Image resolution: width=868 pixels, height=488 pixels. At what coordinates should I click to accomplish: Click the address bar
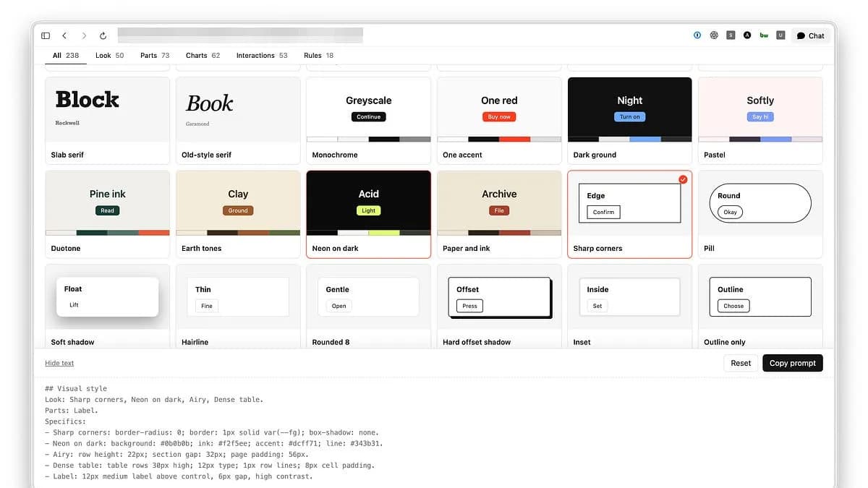(x=240, y=35)
